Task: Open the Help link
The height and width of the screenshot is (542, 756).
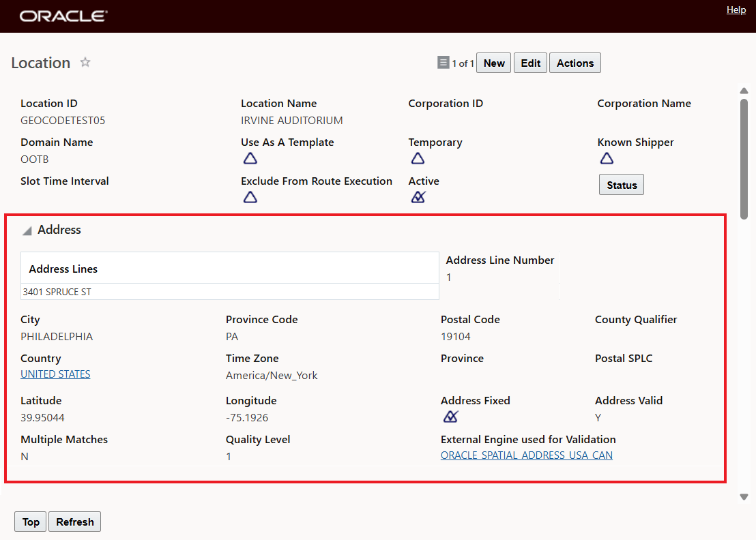Action: coord(736,10)
